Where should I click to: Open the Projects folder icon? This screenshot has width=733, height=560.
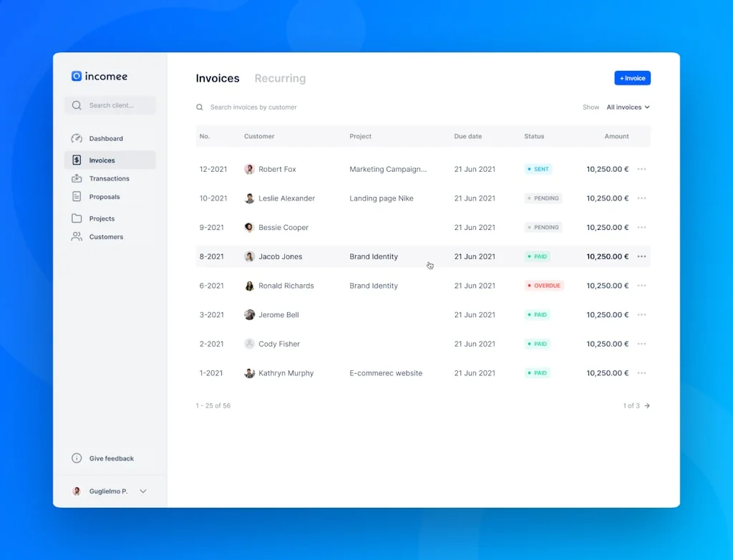[x=77, y=218]
